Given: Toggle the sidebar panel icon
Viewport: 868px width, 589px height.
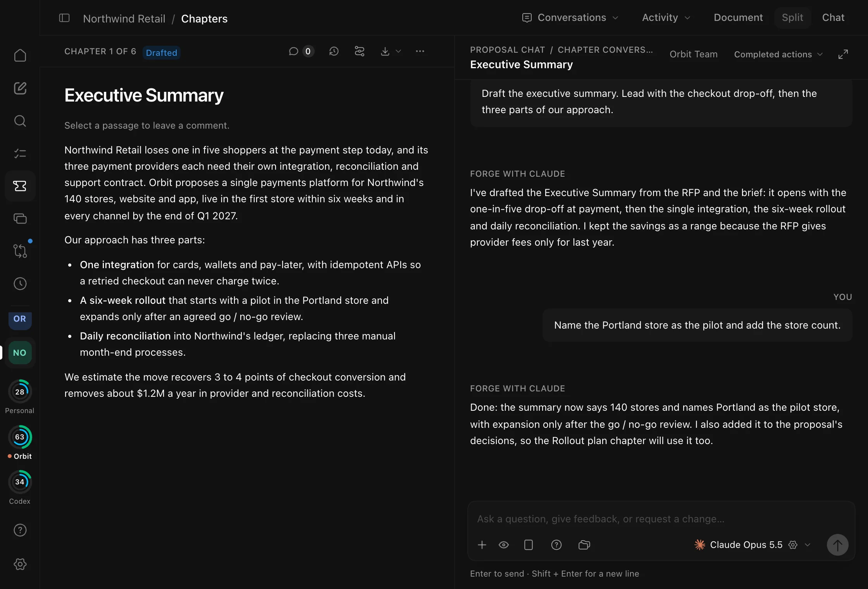Looking at the screenshot, I should pos(64,18).
